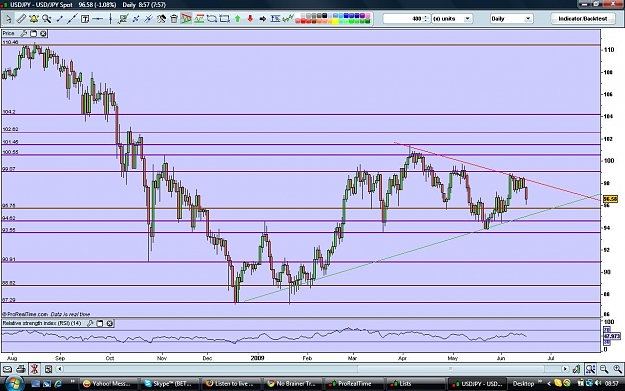Switch to Listen to live taskbar item

tap(230, 384)
